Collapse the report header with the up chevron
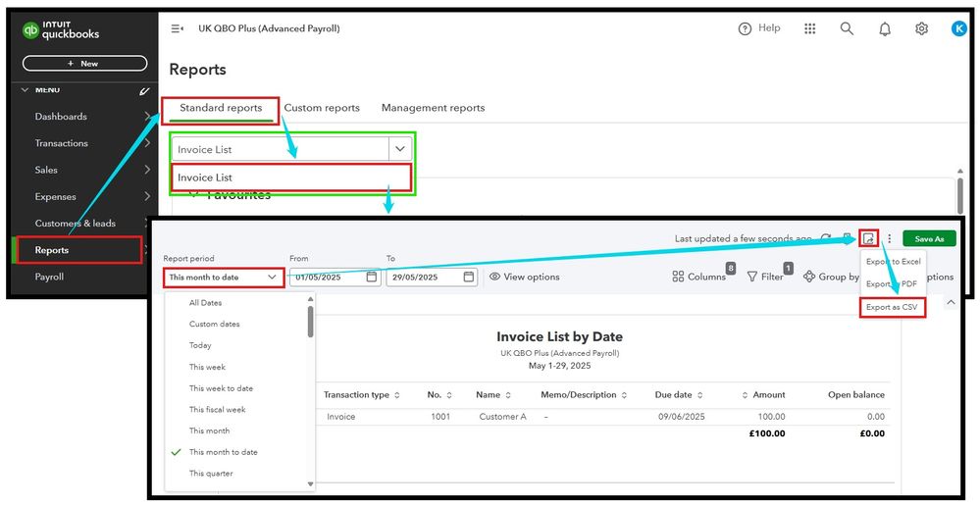980x507 pixels. coord(951,303)
